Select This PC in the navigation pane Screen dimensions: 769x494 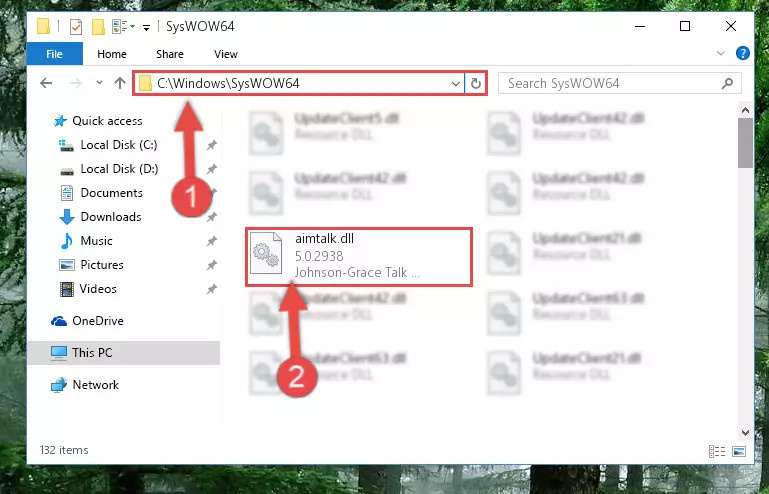[x=124, y=353]
